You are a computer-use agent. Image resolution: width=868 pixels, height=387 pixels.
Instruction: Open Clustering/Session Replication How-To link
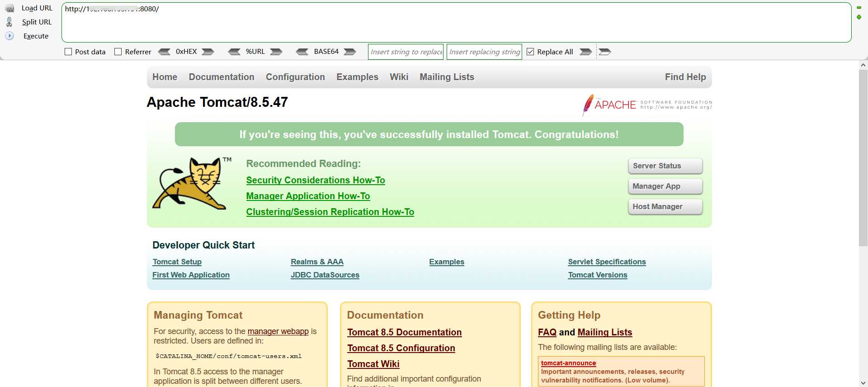(330, 212)
